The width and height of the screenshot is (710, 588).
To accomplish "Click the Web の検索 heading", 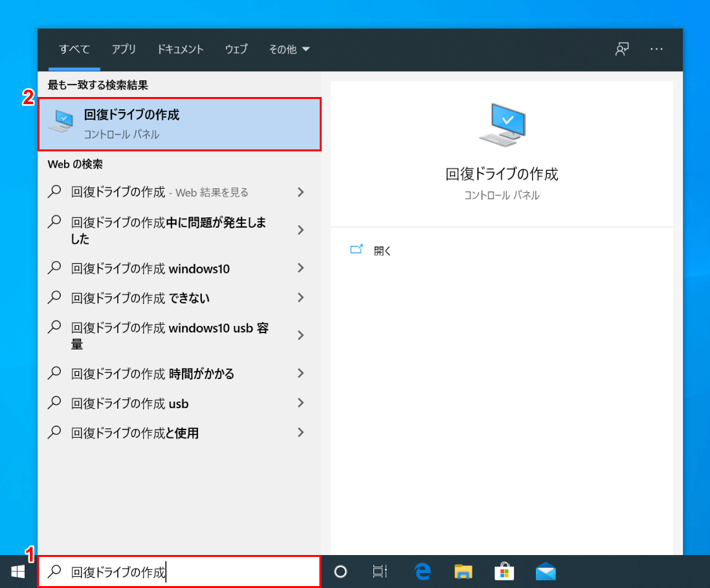I will pyautogui.click(x=75, y=164).
